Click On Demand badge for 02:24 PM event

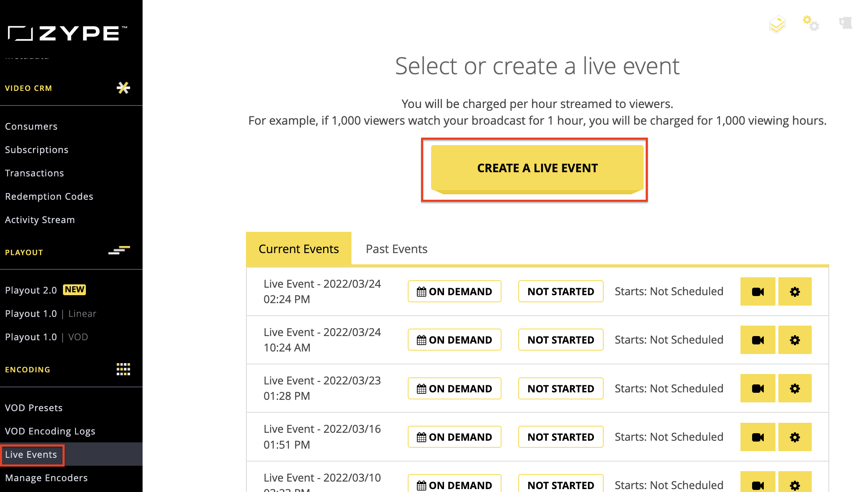click(x=454, y=291)
